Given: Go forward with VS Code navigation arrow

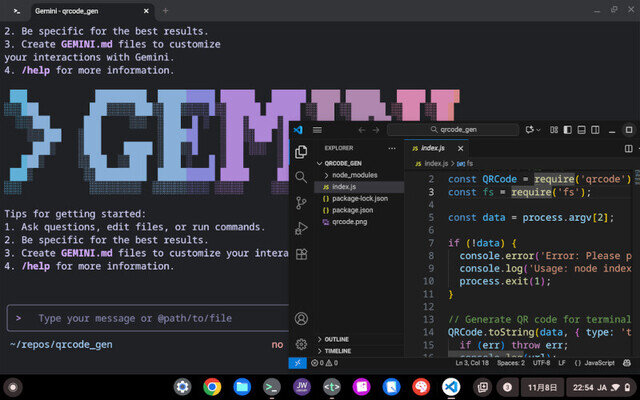Looking at the screenshot, I should pos(376,130).
